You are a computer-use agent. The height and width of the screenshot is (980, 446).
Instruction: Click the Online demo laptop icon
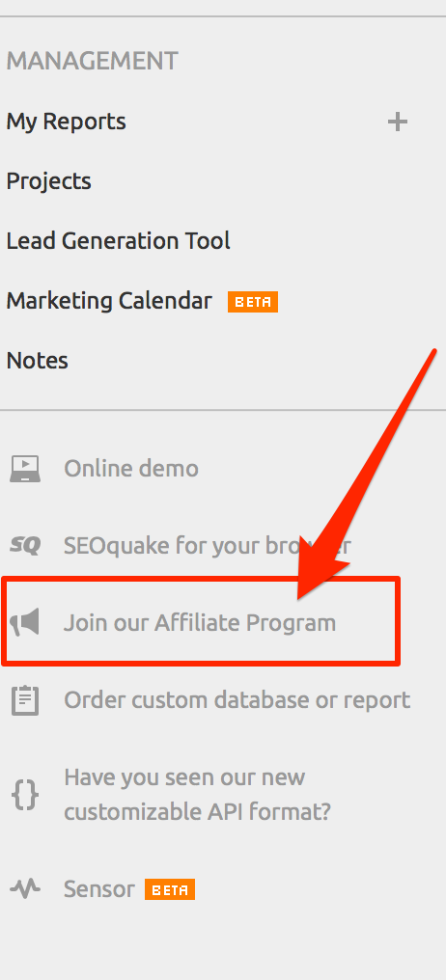[x=25, y=469]
